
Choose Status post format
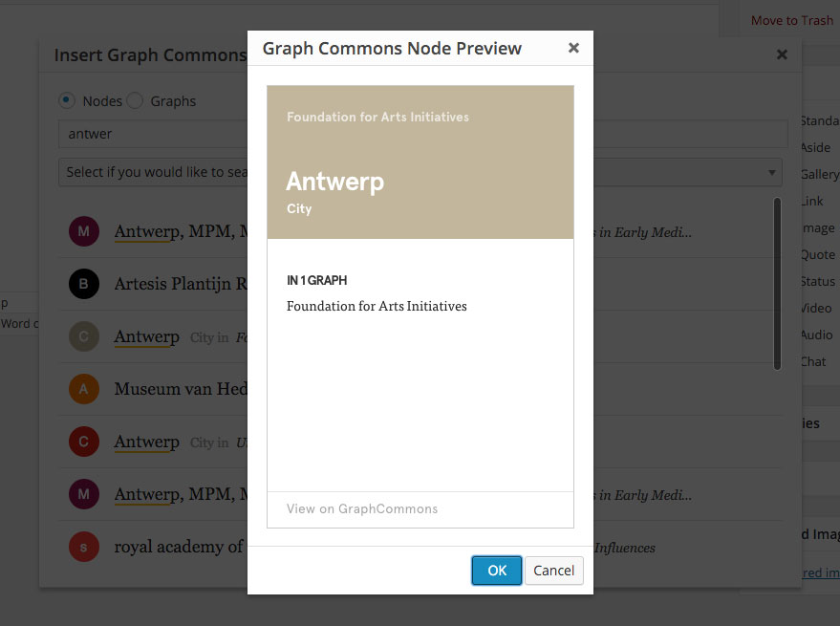(x=817, y=281)
